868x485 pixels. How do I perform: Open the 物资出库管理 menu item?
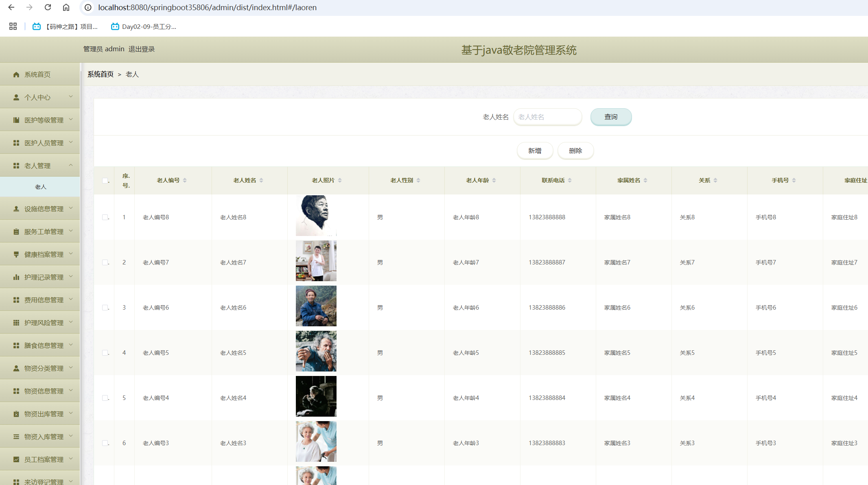[40, 414]
